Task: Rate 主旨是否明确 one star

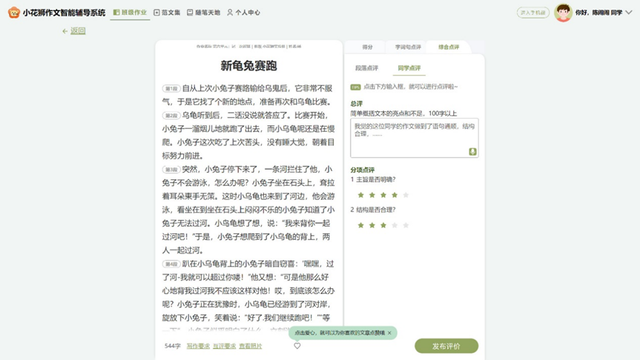Action: 360,195
